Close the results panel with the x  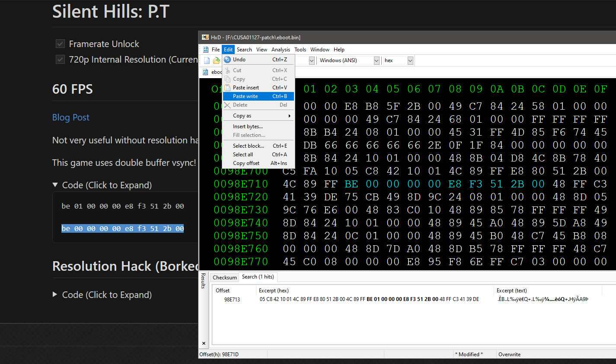(x=204, y=343)
